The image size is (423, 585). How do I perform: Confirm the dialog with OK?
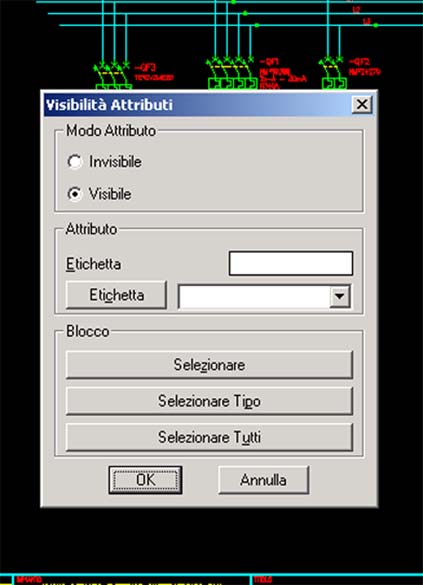(x=145, y=480)
